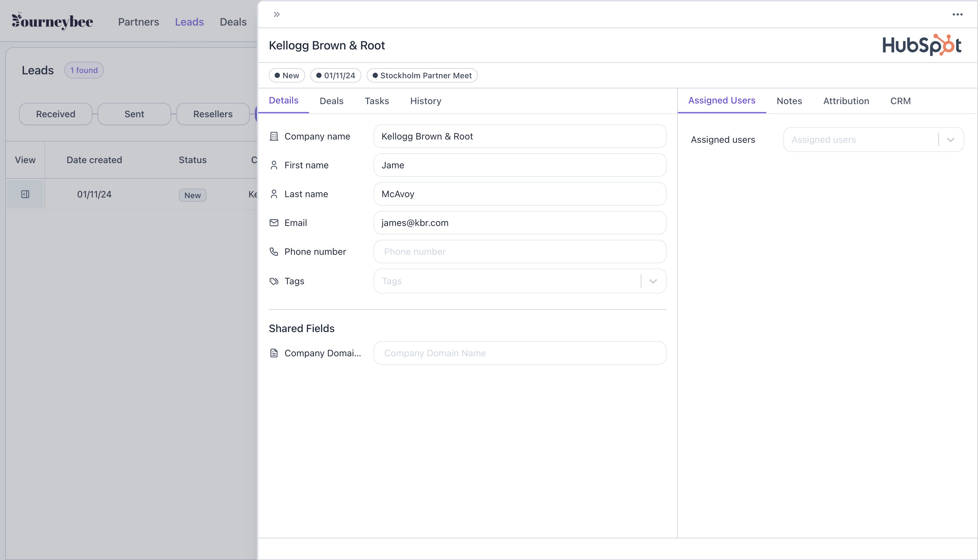This screenshot has width=978, height=560.
Task: Switch to the Details tab
Action: coord(283,101)
